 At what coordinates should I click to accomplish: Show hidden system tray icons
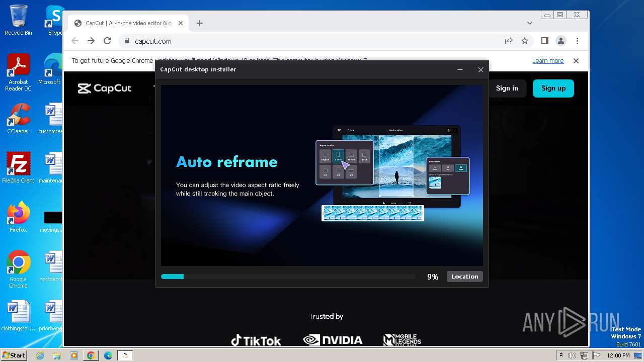point(561,355)
